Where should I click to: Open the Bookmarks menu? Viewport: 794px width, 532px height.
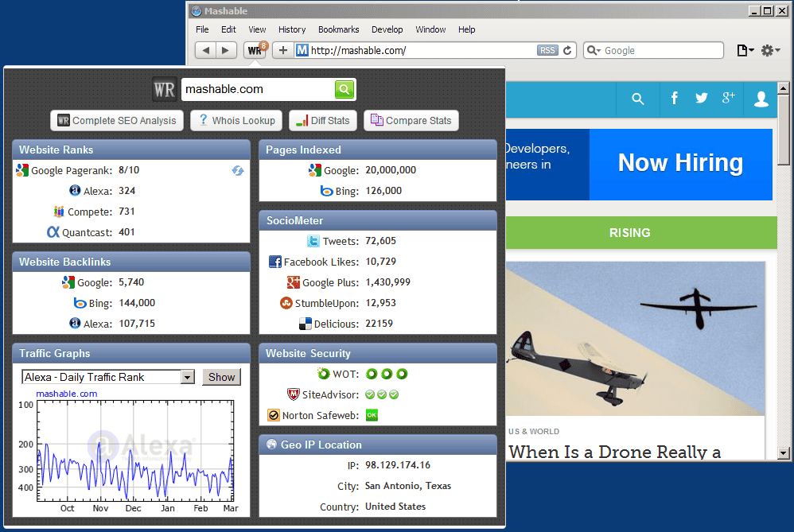click(x=339, y=29)
